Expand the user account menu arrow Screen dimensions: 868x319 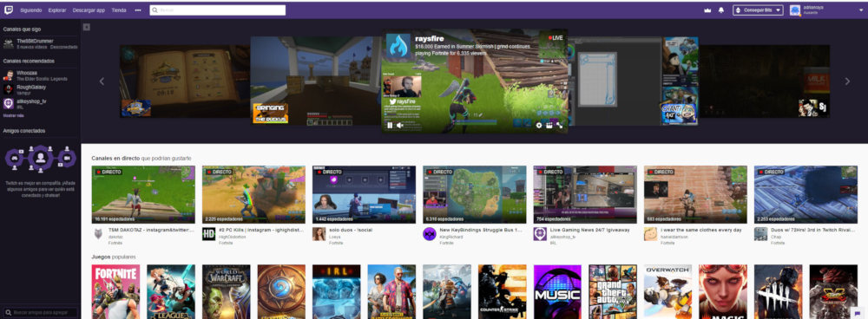(861, 10)
